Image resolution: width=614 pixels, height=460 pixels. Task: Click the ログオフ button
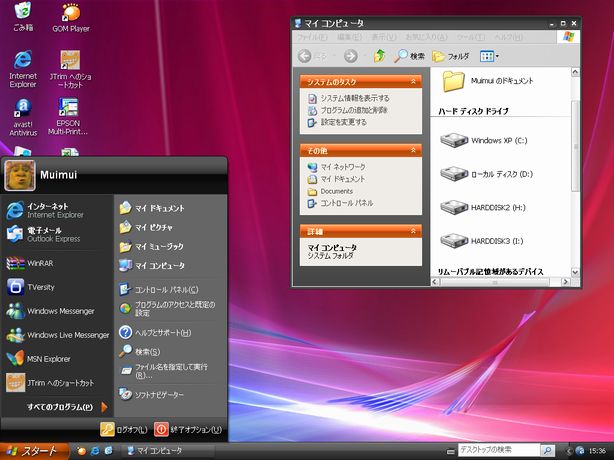(x=125, y=429)
